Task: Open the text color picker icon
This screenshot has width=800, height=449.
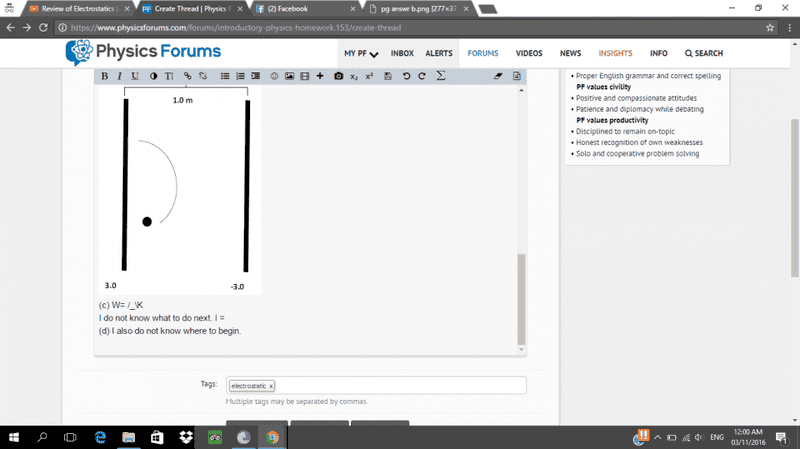Action: point(154,76)
